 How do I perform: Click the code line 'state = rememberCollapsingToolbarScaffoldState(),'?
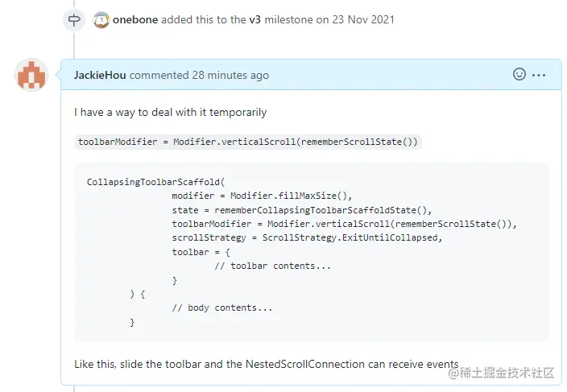302,210
